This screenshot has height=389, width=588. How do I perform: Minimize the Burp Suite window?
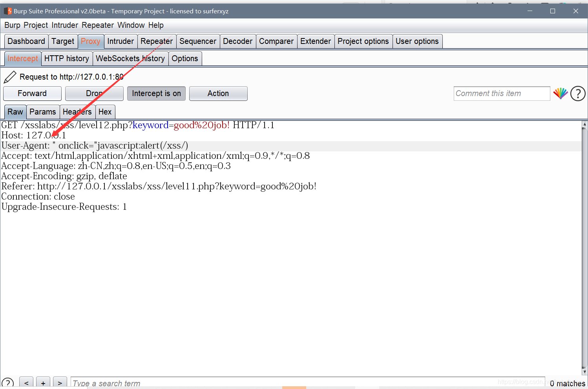[x=530, y=11]
